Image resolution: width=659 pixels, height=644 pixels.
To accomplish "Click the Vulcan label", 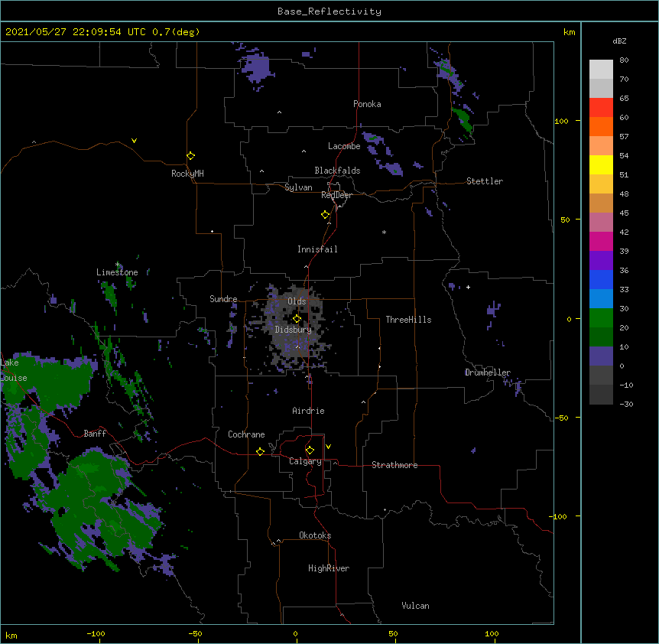I will pyautogui.click(x=415, y=606).
